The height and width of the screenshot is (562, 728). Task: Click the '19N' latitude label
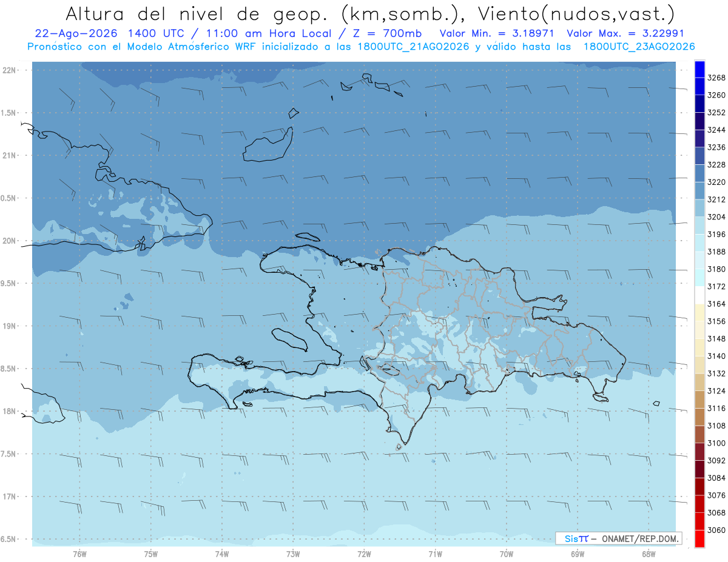[9, 326]
